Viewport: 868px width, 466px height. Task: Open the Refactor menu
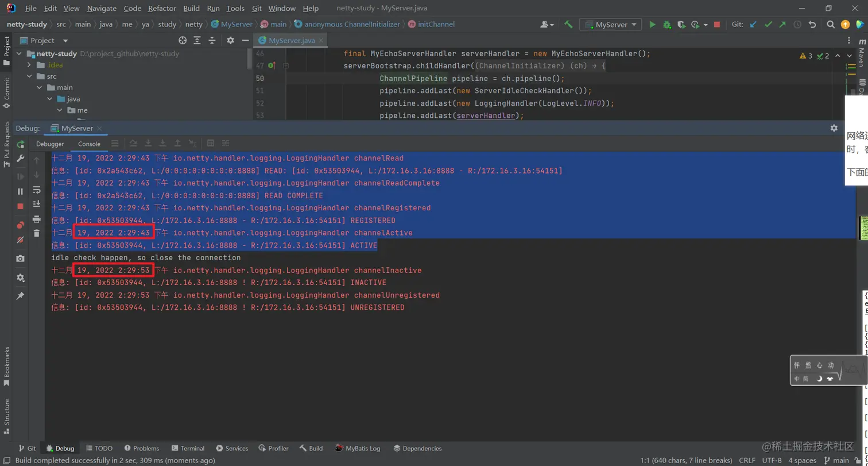(x=162, y=9)
